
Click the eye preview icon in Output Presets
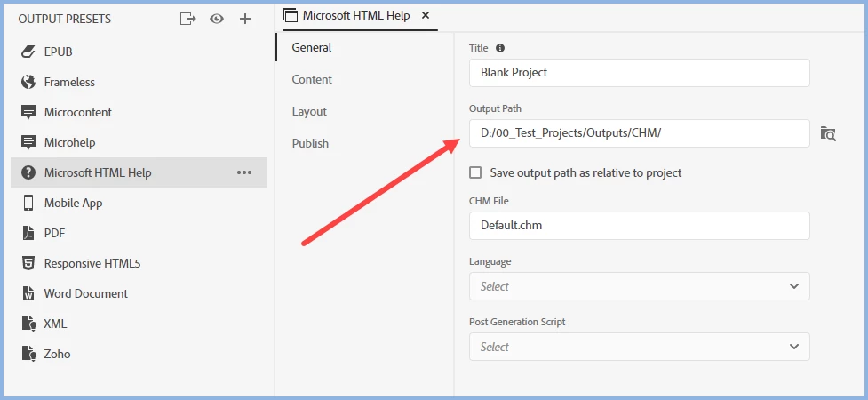coord(217,19)
